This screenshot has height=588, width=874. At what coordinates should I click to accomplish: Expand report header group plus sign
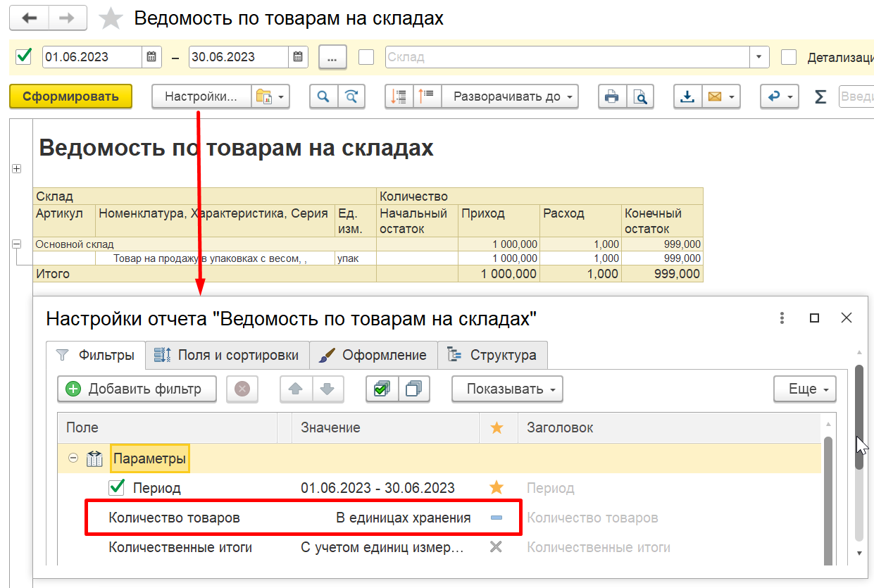[16, 168]
